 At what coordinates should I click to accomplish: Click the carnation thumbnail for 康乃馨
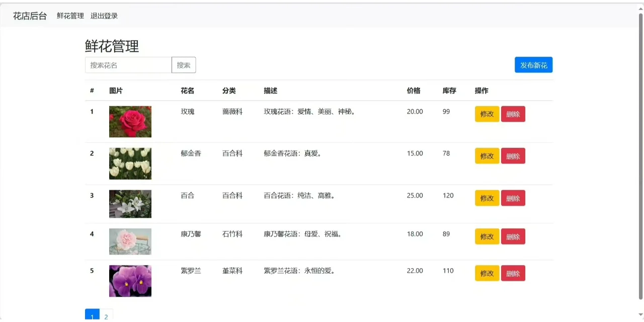tap(130, 242)
